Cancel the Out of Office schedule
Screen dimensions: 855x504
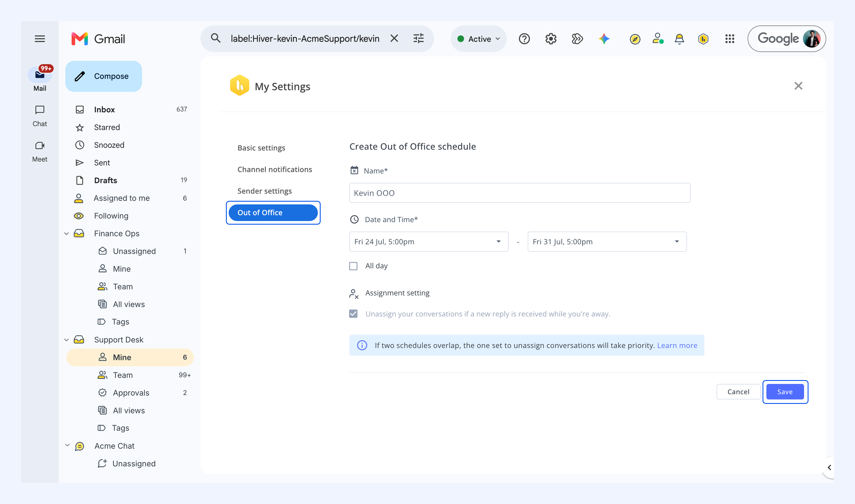tap(738, 392)
